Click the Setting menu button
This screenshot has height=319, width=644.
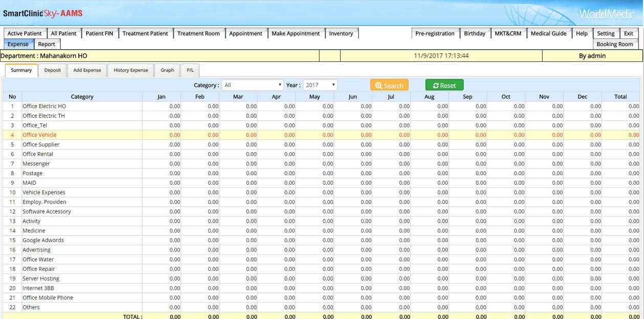click(x=606, y=33)
